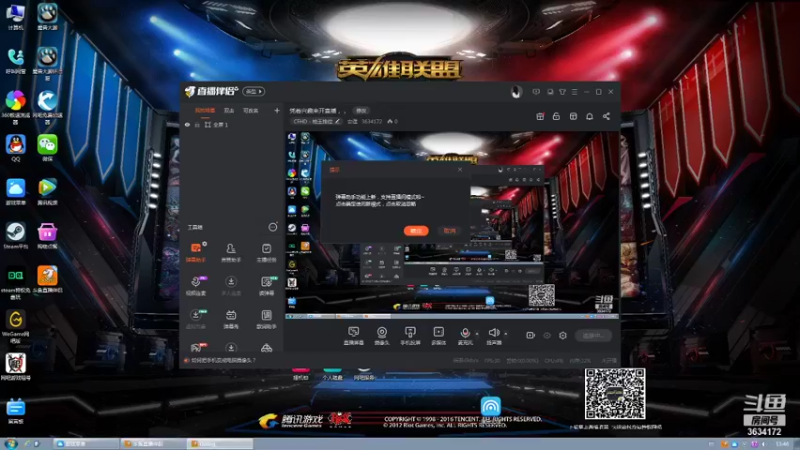Open the car-shaped tool in toolbox bottom row

click(266, 348)
